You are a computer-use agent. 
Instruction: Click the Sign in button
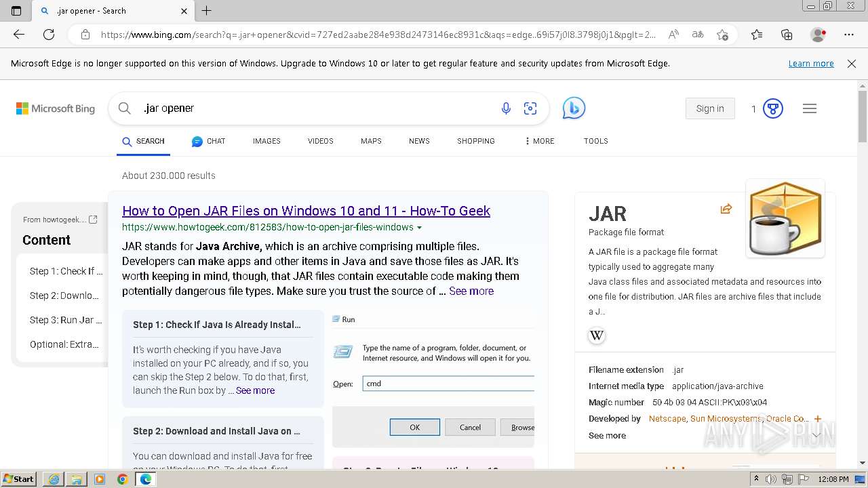point(710,108)
